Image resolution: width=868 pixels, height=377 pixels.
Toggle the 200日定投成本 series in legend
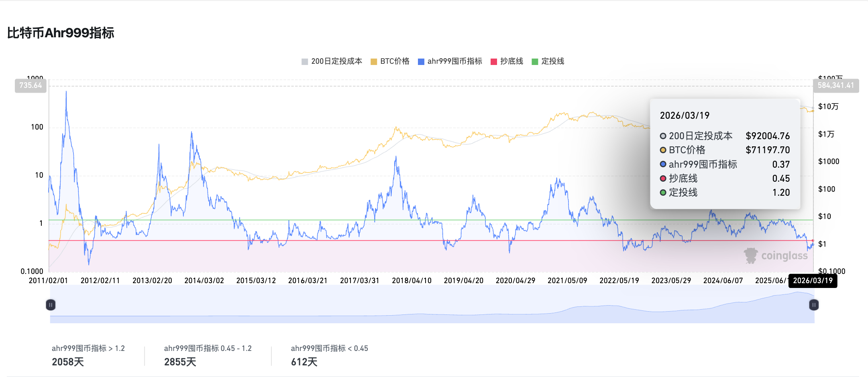(x=332, y=61)
